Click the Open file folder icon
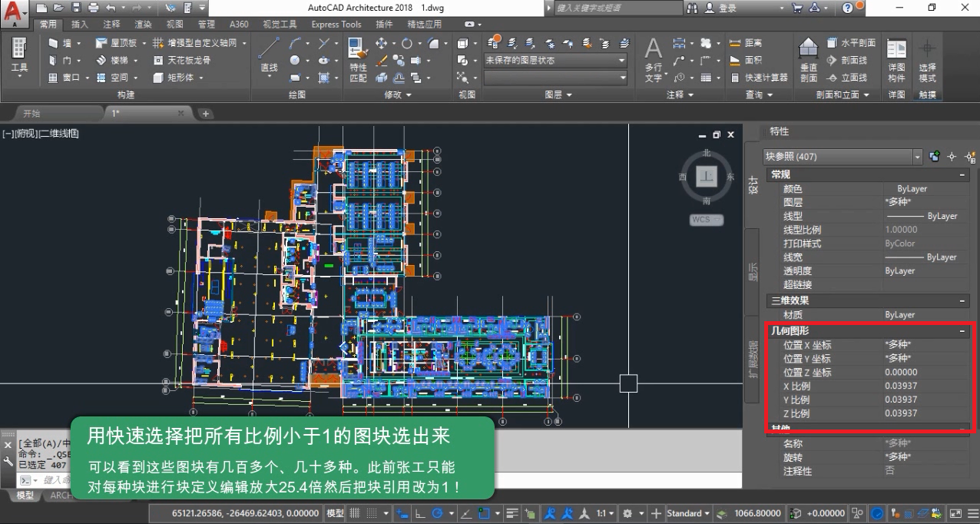 click(59, 8)
